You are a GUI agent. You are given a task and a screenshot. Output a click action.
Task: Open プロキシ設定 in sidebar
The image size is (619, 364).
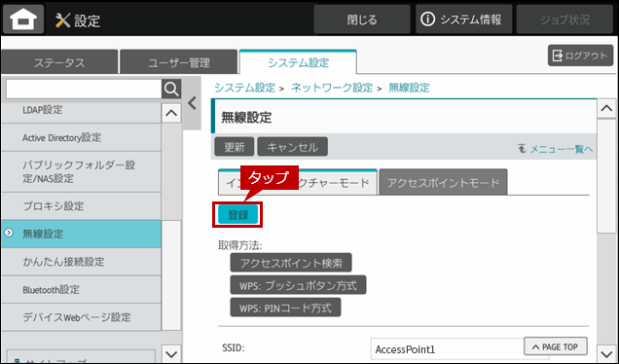coord(81,206)
